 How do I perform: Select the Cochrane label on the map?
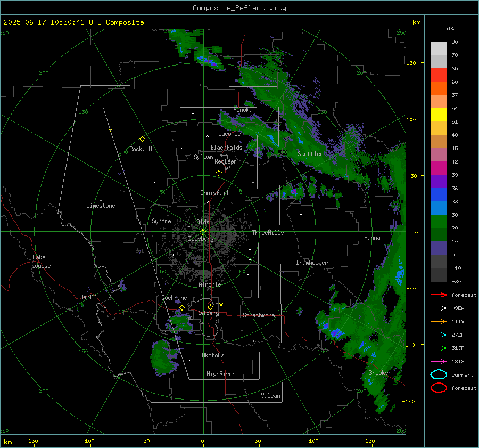pos(174,298)
